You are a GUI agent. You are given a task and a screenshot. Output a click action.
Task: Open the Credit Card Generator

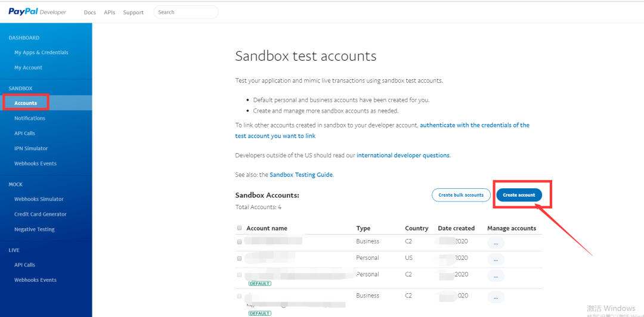[41, 215]
